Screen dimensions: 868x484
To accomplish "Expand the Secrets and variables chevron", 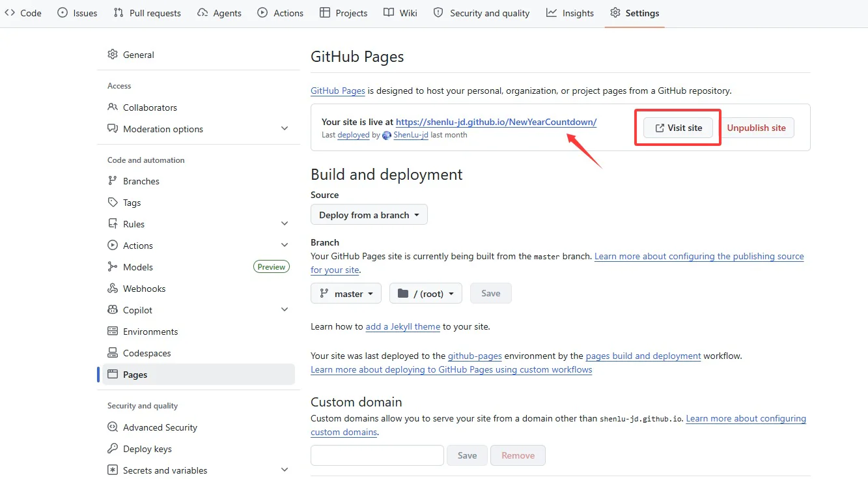I will [285, 470].
